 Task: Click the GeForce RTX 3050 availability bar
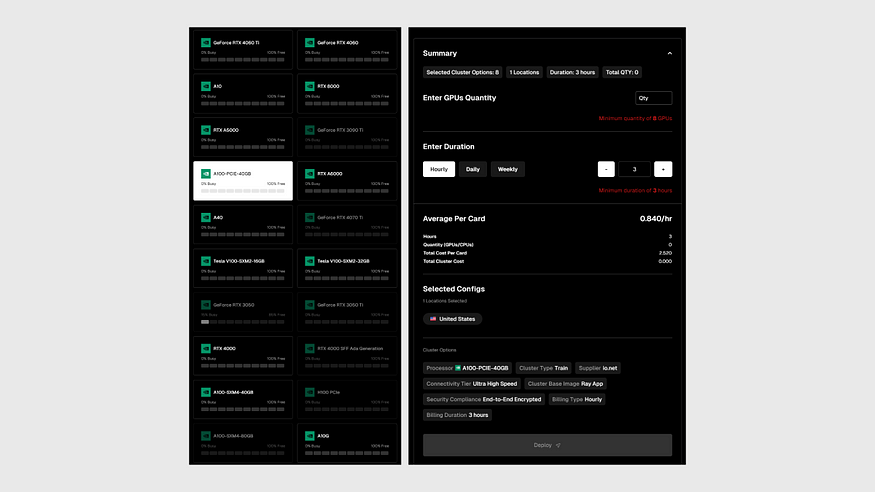coord(243,322)
